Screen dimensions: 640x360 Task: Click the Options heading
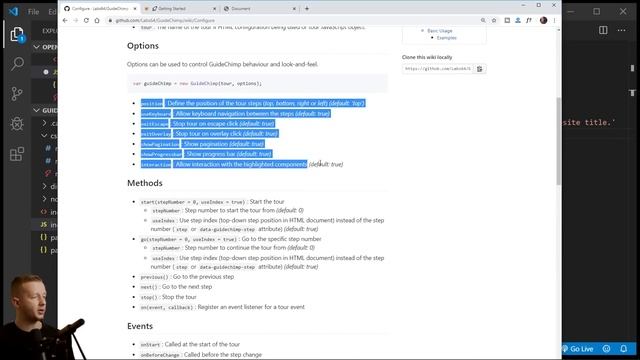tap(143, 46)
